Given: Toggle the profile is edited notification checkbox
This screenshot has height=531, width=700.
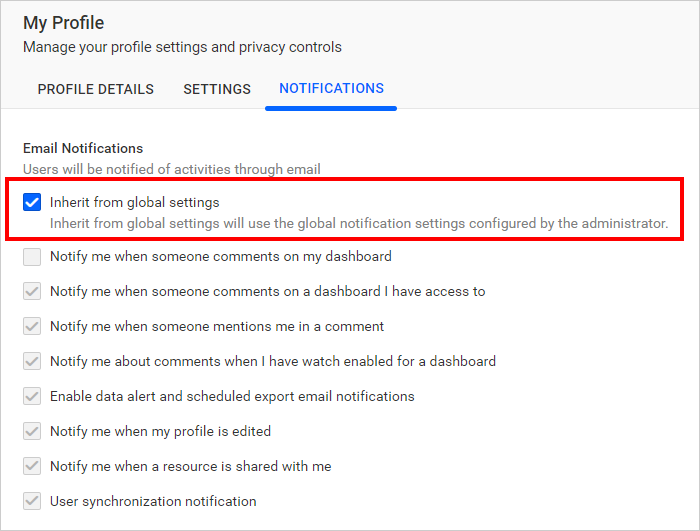Looking at the screenshot, I should tap(32, 431).
